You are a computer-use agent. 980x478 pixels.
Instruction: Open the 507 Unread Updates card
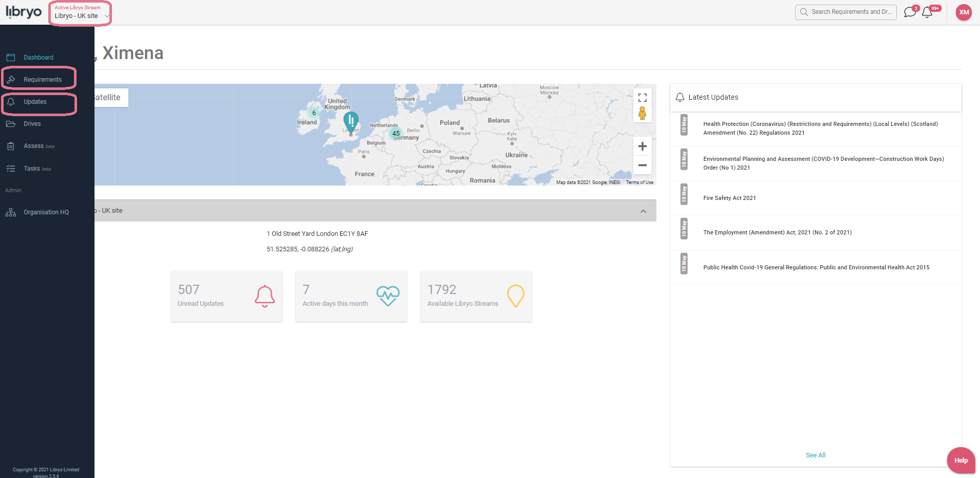pyautogui.click(x=227, y=297)
